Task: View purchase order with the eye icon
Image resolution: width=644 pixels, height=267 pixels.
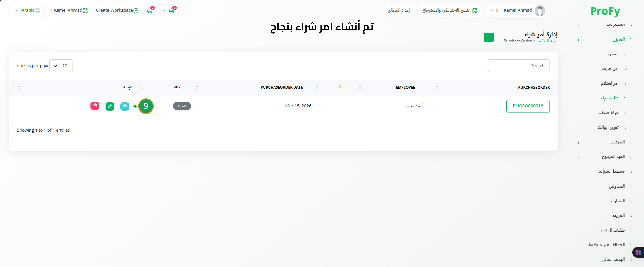Action: tap(125, 106)
